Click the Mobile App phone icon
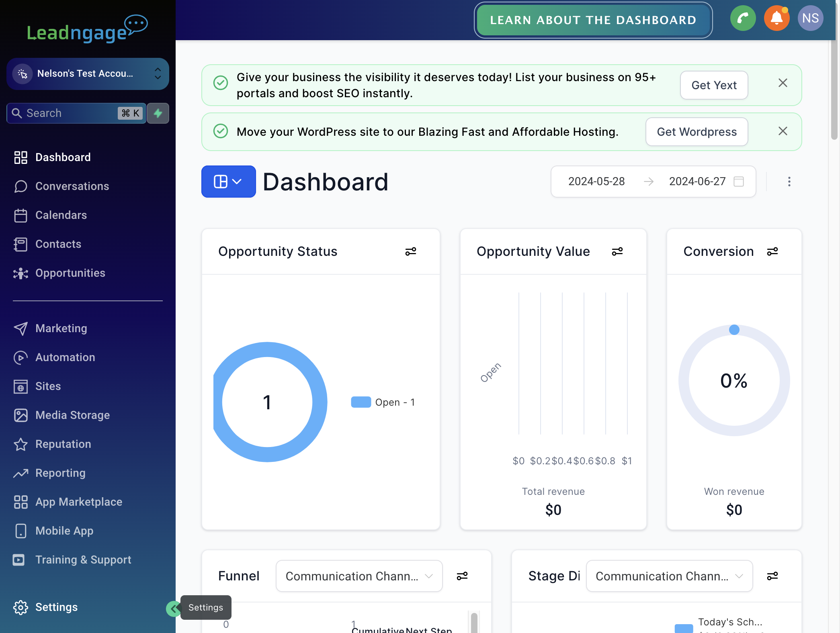The image size is (840, 633). tap(20, 531)
